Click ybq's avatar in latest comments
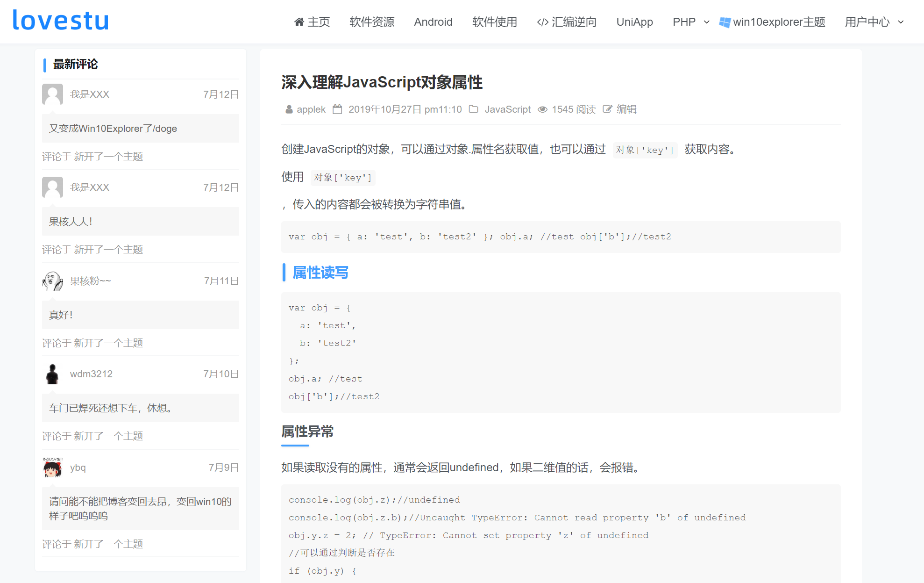 click(x=52, y=468)
